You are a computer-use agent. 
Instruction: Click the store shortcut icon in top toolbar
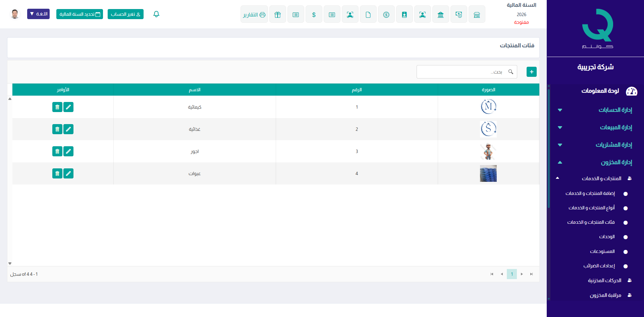477,14
